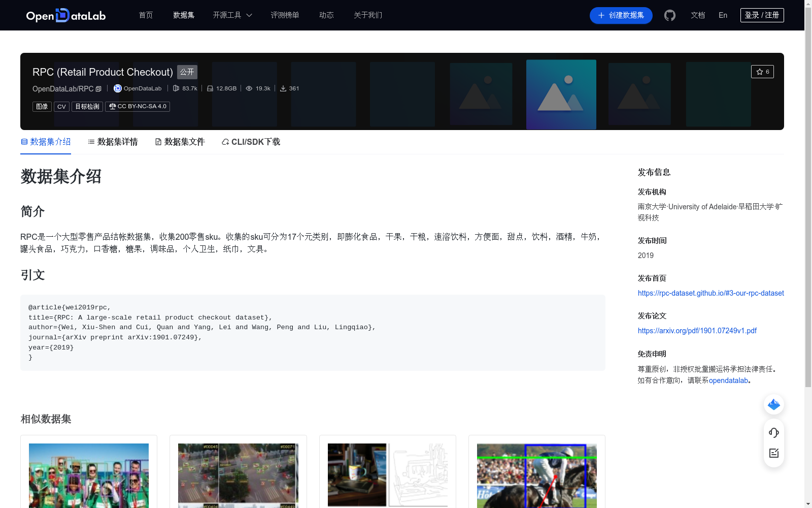Expand the 开源工具 dropdown menu

232,15
